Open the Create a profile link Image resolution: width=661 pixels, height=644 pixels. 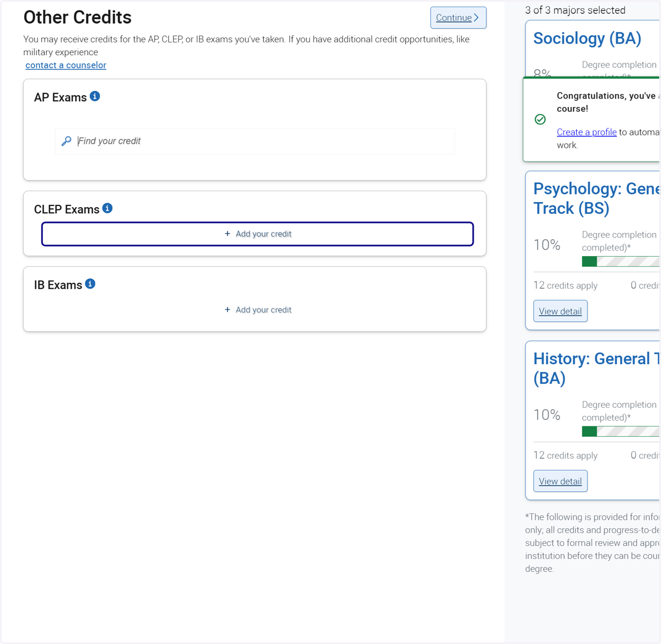587,132
